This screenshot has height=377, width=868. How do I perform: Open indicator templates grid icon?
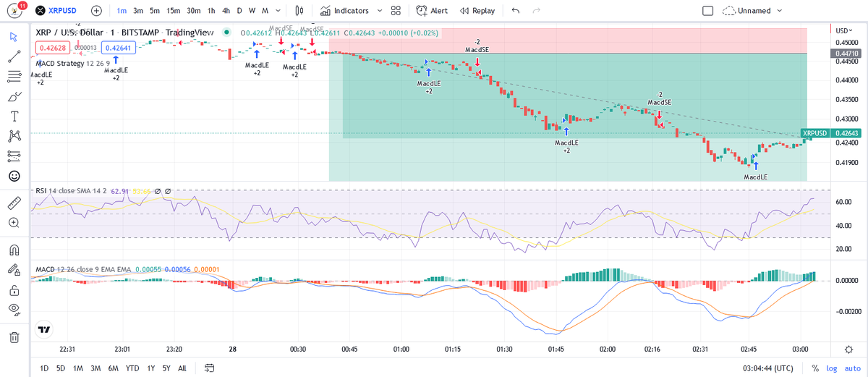[396, 11]
